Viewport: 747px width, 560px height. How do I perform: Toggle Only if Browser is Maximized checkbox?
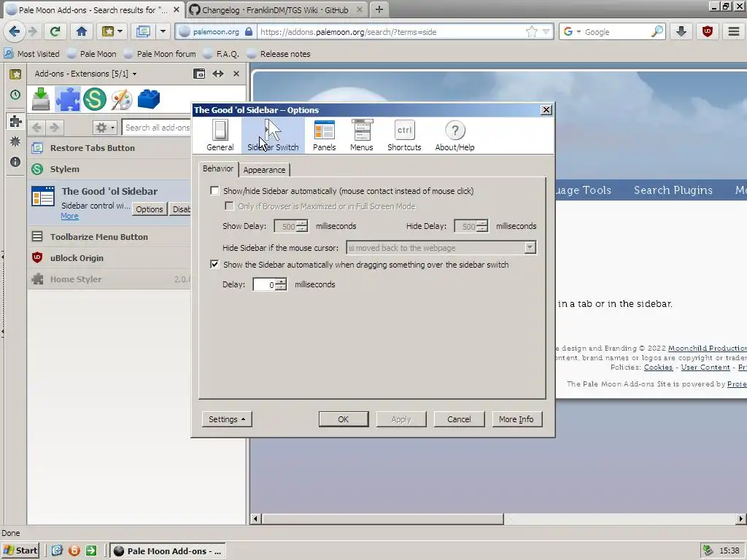[229, 206]
